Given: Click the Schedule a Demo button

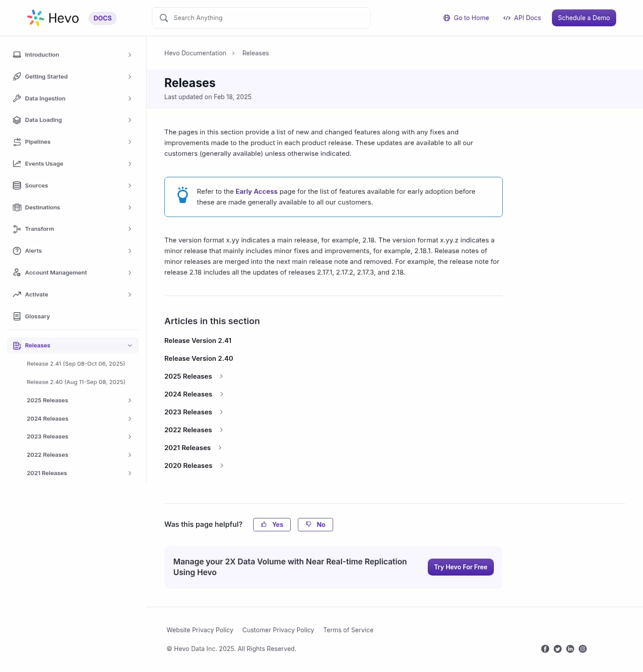Looking at the screenshot, I should point(584,18).
